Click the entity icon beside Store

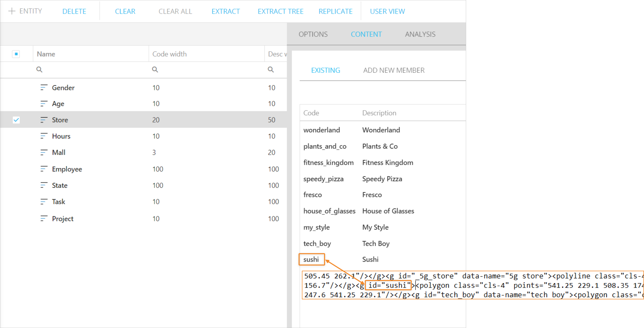click(44, 120)
